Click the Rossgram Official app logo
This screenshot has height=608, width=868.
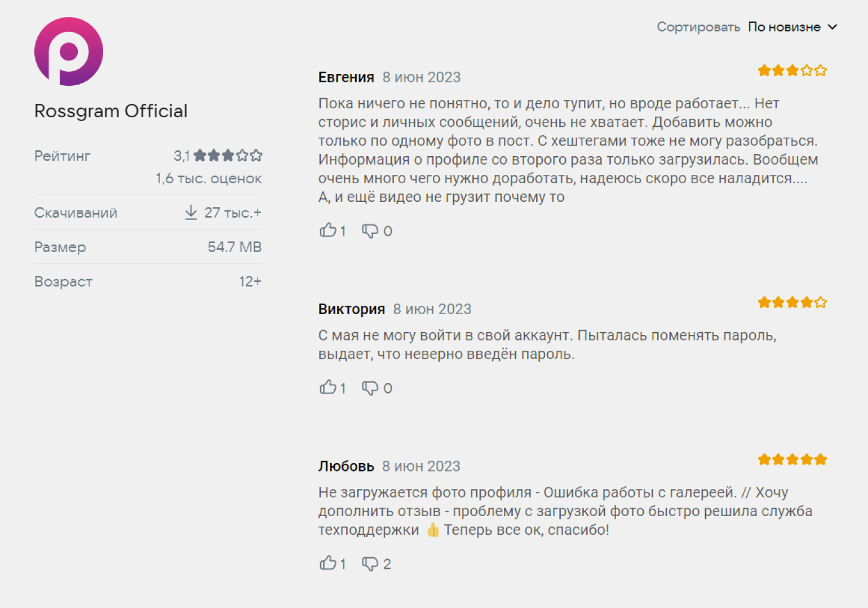point(69,51)
